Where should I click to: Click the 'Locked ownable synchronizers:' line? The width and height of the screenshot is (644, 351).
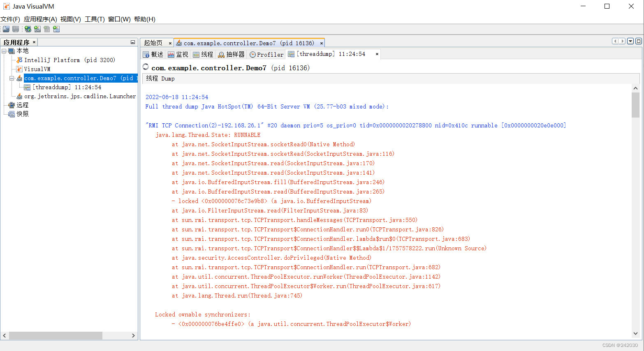[x=203, y=314]
